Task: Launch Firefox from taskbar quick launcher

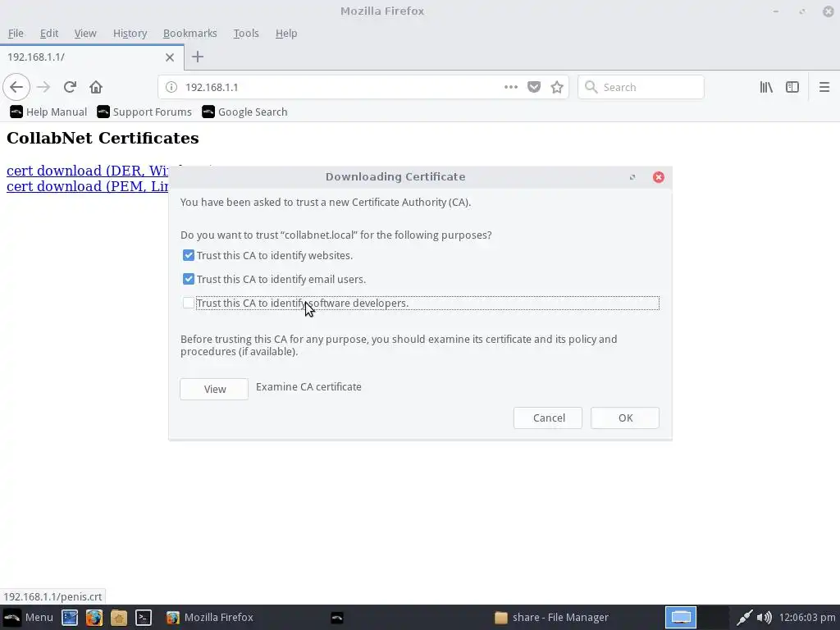Action: (94, 618)
